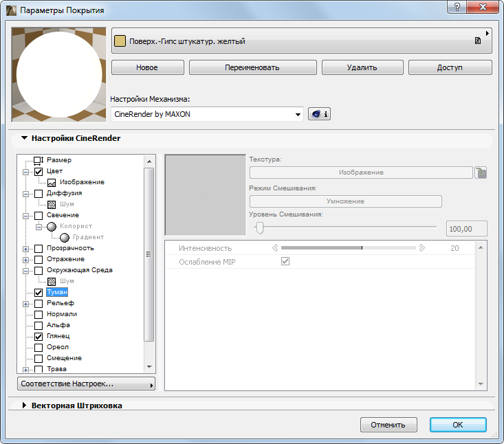Click the ArchiCAD title bar icon
The image size is (504, 444).
(11, 10)
